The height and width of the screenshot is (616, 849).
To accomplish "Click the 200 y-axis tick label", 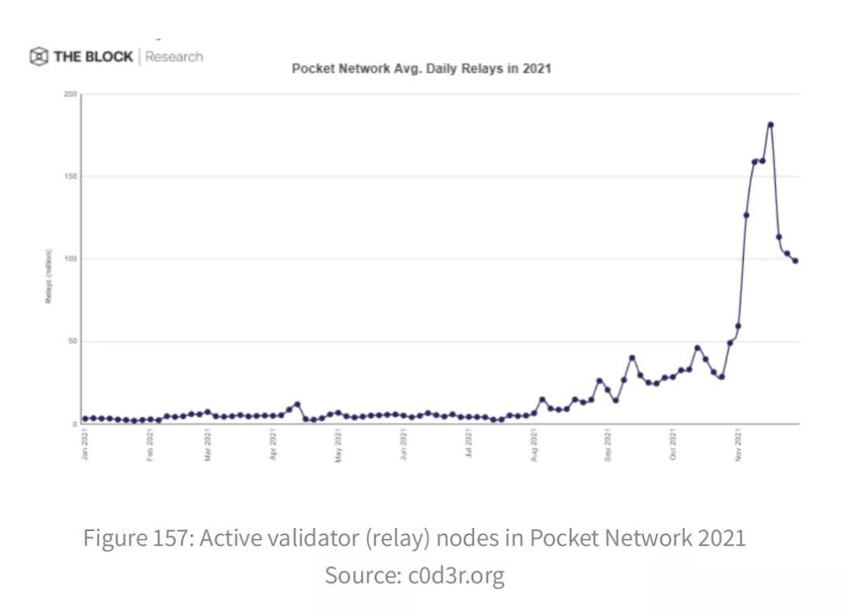I will (x=71, y=94).
